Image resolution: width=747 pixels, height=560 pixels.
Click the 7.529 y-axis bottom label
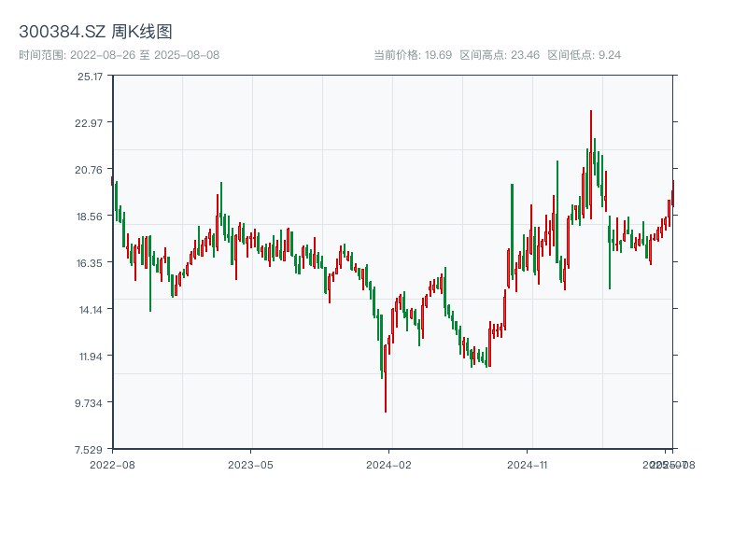point(91,449)
